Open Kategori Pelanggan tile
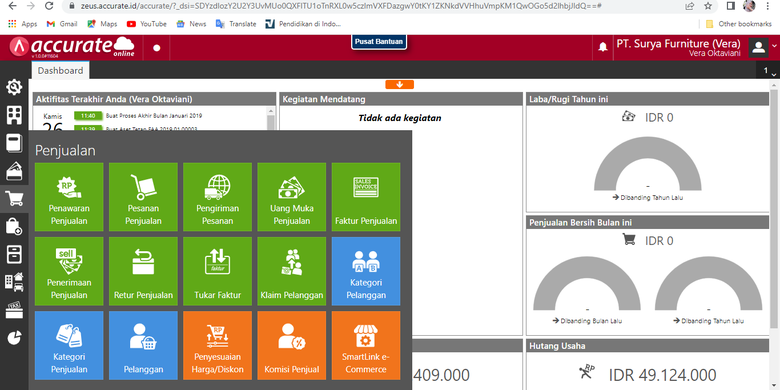Image resolution: width=780 pixels, height=390 pixels. pyautogui.click(x=366, y=271)
